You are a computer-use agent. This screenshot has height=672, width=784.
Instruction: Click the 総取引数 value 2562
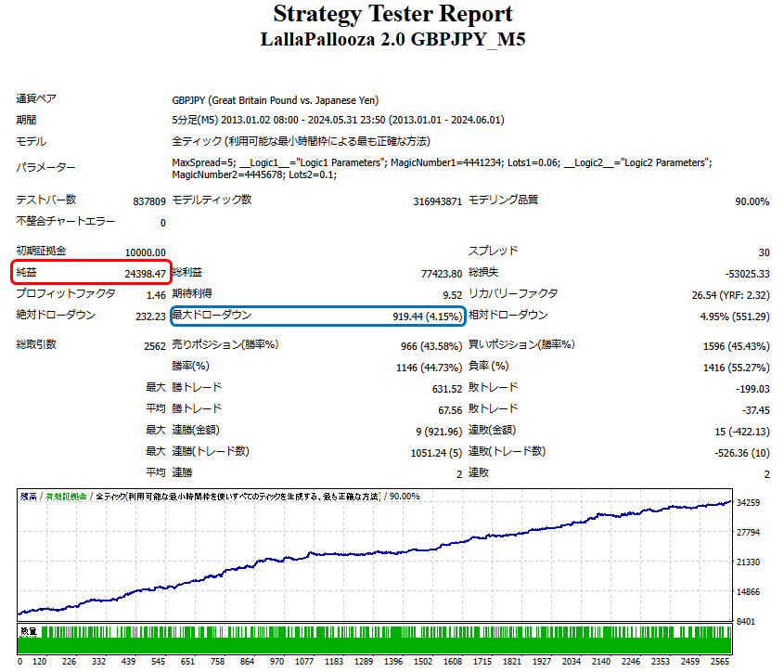coord(155,346)
